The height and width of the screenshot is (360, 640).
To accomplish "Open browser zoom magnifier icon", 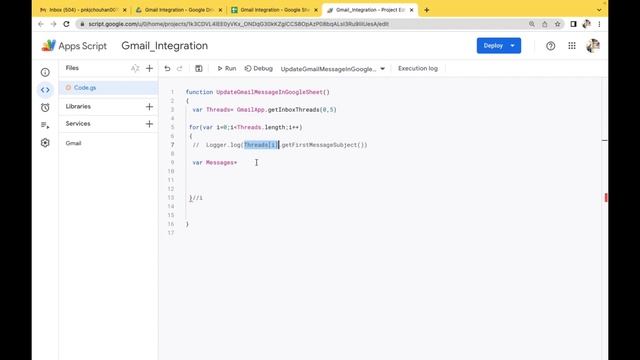I will click(x=531, y=24).
